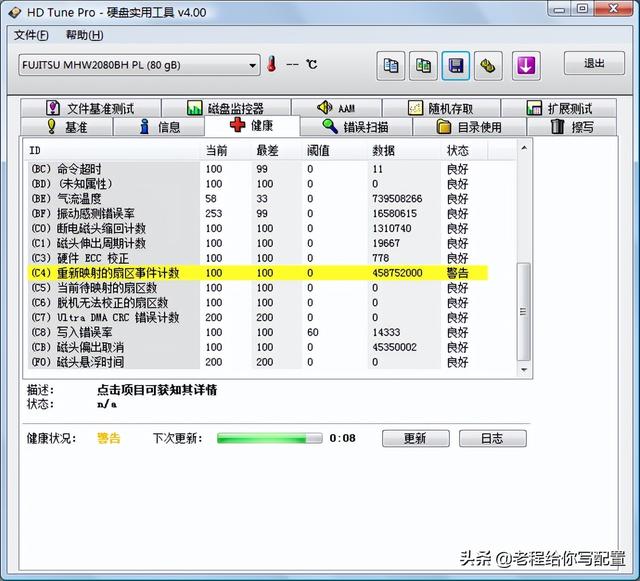This screenshot has width=640, height=581.
Task: Click the 退出 exit button
Action: [594, 63]
